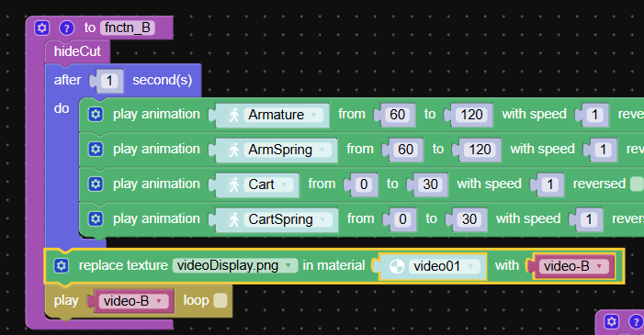The height and width of the screenshot is (335, 644).
Task: Click 'play animation' text on the Armature row
Action: coord(156,114)
